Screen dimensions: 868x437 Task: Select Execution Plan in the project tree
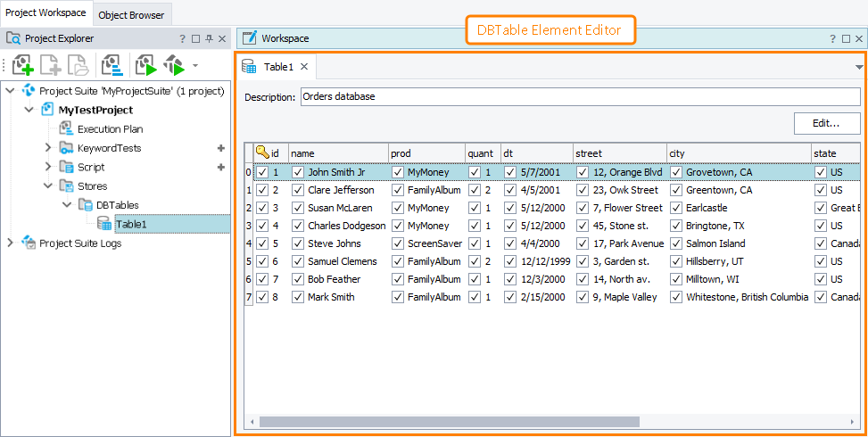110,129
